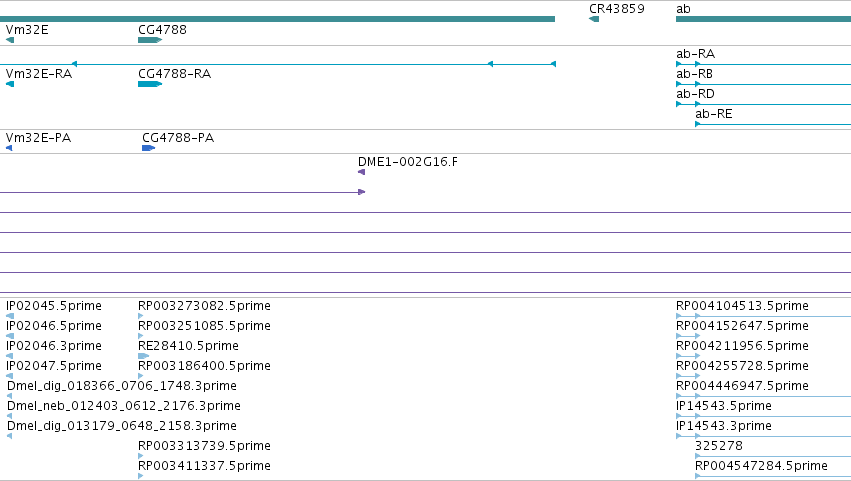Image resolution: width=851 pixels, height=481 pixels.
Task: Select the 325278 feature label
Action: (x=719, y=446)
